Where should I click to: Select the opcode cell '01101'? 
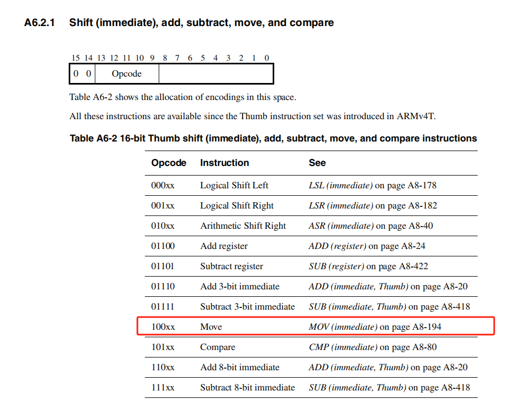tap(162, 266)
